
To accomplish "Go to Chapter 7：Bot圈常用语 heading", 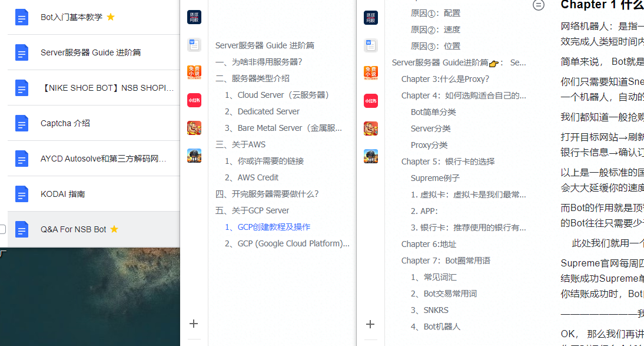I will pos(446,261).
